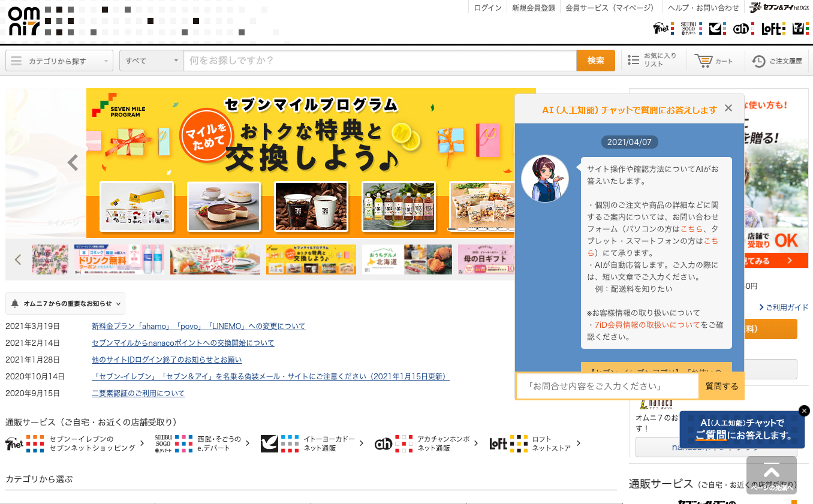Click the carousel previous arrow on the banner
The image size is (813, 504).
72,162
